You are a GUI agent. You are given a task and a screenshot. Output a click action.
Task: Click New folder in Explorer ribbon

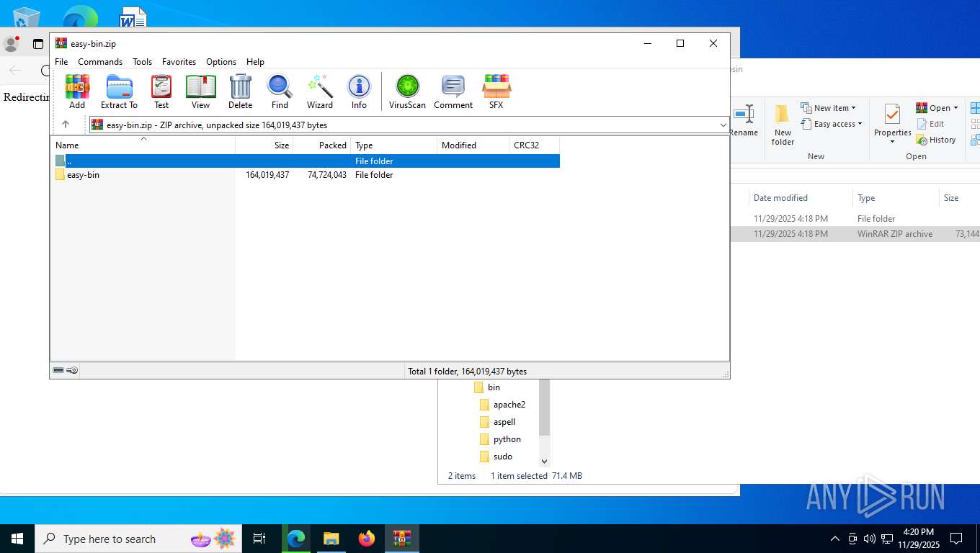(x=783, y=125)
